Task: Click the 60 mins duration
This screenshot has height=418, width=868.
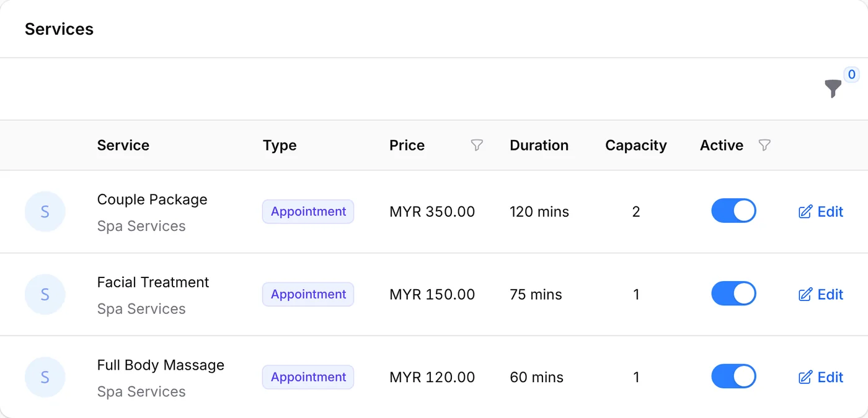Action: (x=536, y=377)
